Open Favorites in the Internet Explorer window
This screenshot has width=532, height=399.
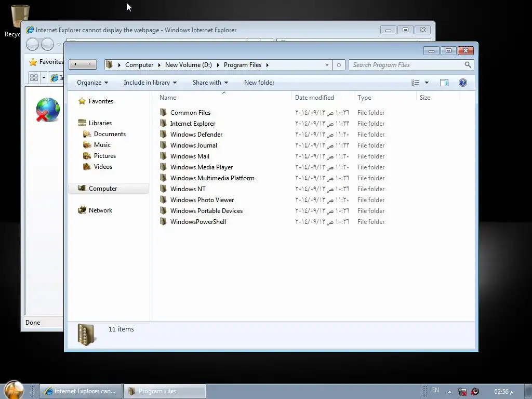[x=46, y=62]
